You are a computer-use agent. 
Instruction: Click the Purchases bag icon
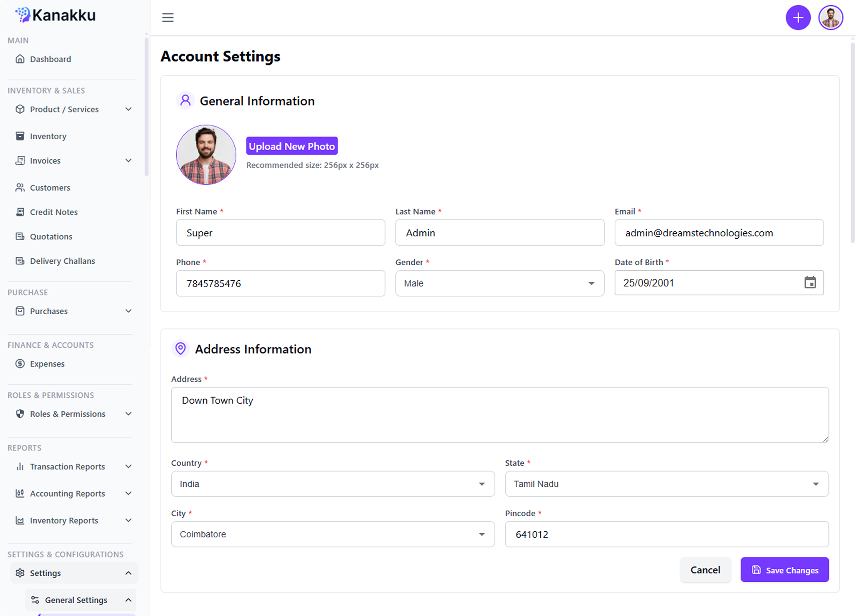20,311
